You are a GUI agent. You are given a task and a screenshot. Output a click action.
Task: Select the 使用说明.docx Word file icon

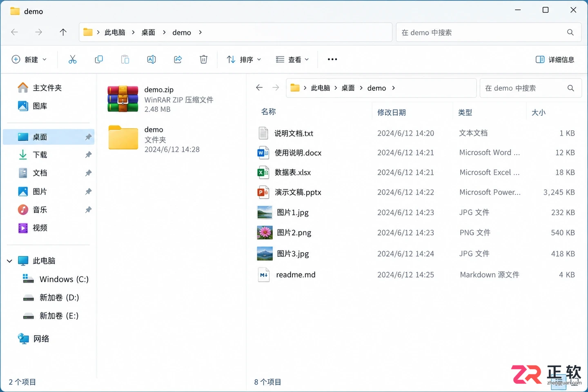click(x=263, y=153)
